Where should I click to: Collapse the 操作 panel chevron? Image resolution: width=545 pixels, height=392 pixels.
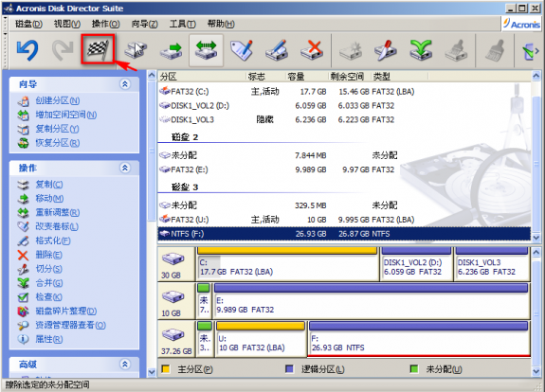click(x=125, y=168)
